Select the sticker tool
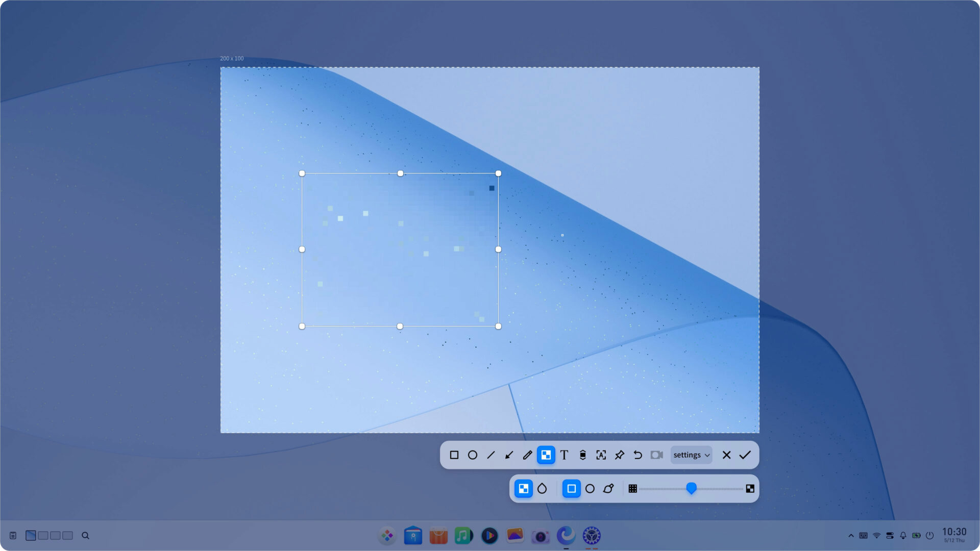Screen dimensions: 980x551 pyautogui.click(x=582, y=455)
